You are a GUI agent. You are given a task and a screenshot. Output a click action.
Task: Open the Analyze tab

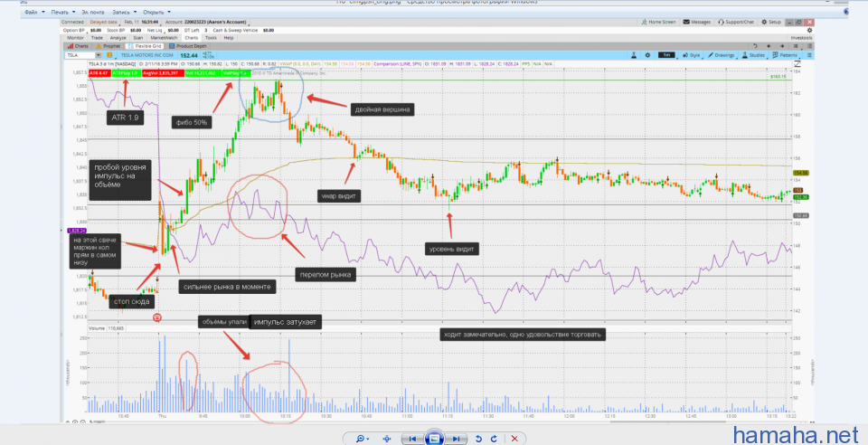[x=118, y=38]
